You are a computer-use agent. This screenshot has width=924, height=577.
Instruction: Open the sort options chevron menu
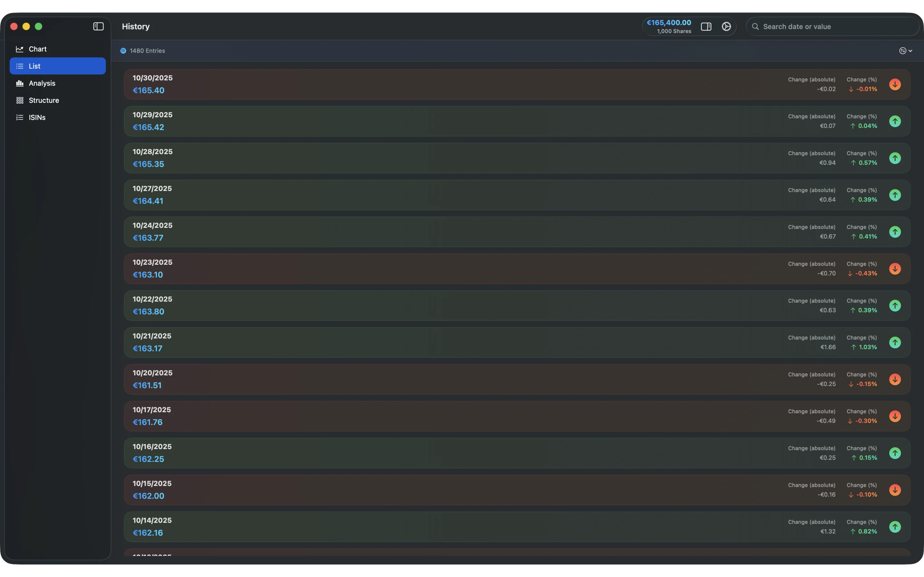(910, 50)
